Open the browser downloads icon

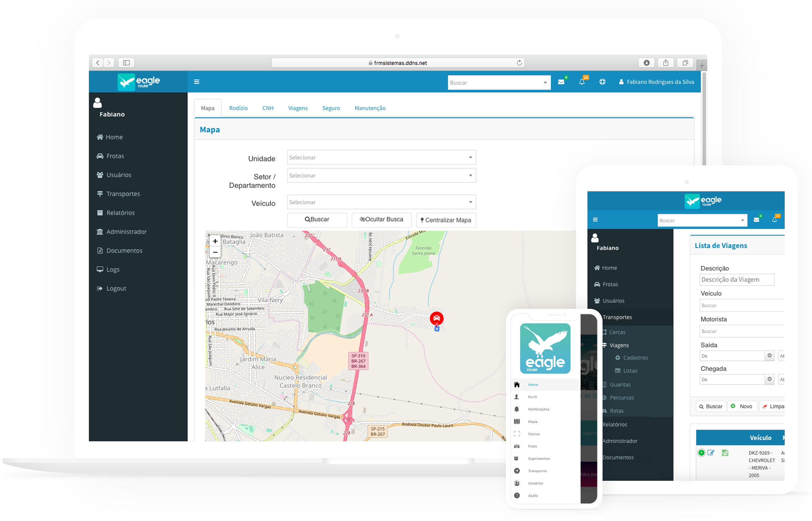(x=646, y=63)
